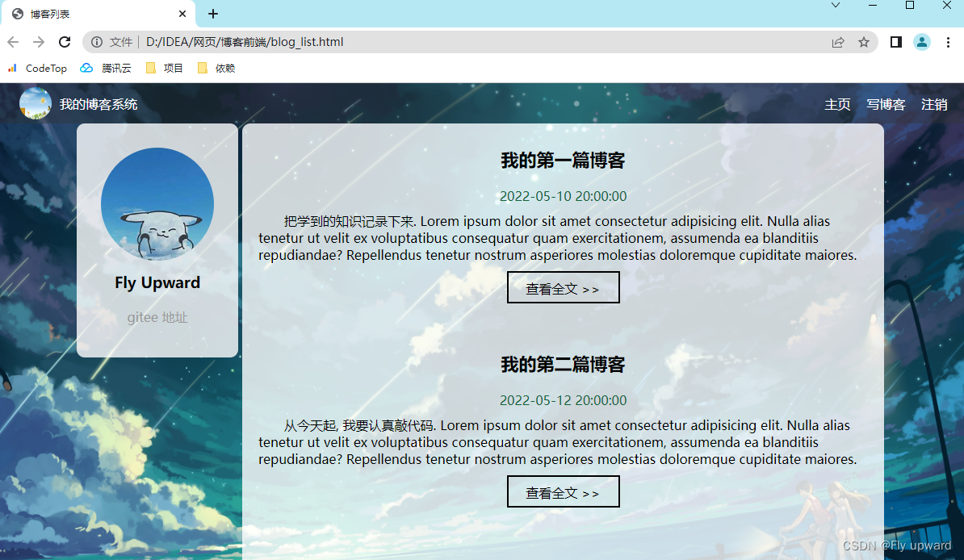The image size is (964, 560).
Task: Click the share page icon
Action: tap(838, 42)
